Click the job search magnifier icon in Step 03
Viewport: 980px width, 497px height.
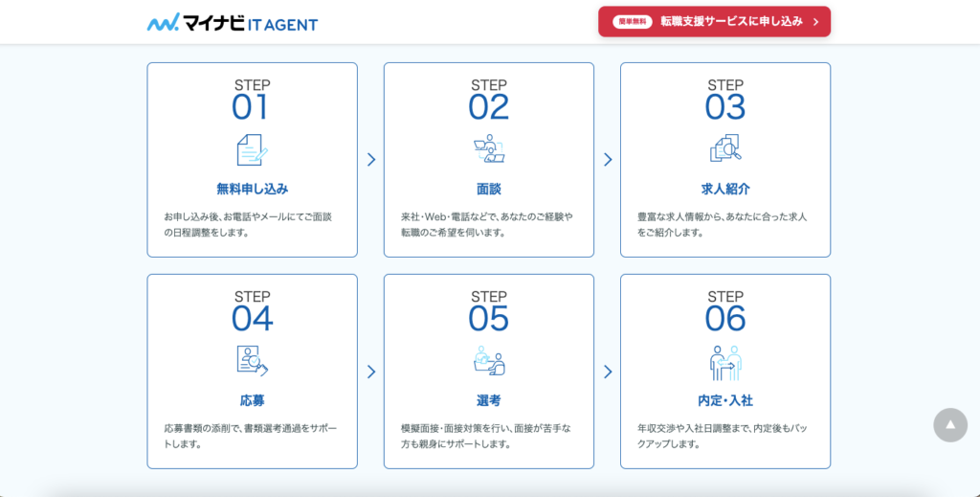725,148
